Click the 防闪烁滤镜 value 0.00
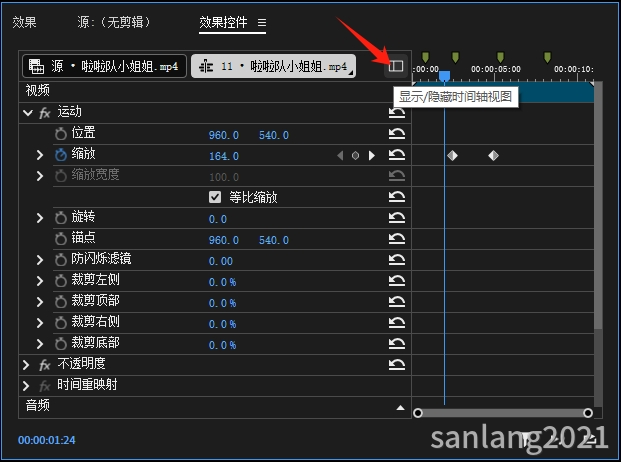The height and width of the screenshot is (462, 621). (221, 261)
